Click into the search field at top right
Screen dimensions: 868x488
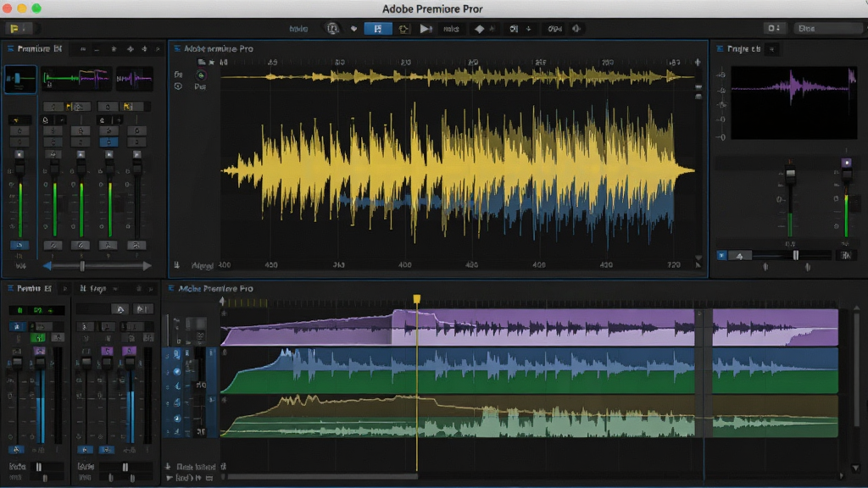tap(827, 28)
